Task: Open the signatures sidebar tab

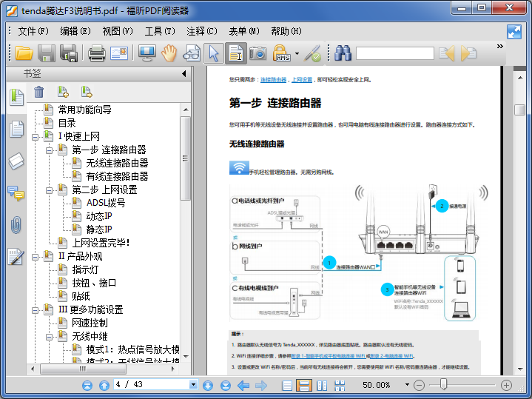Action: coord(16,257)
